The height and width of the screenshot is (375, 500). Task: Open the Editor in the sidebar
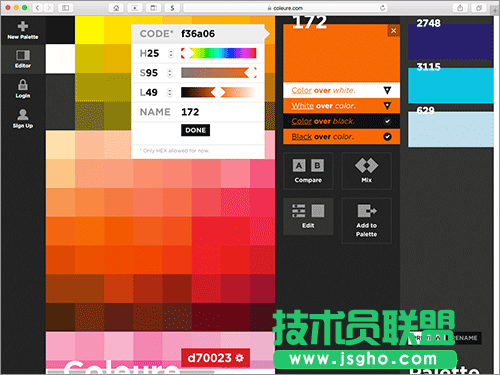pos(23,59)
